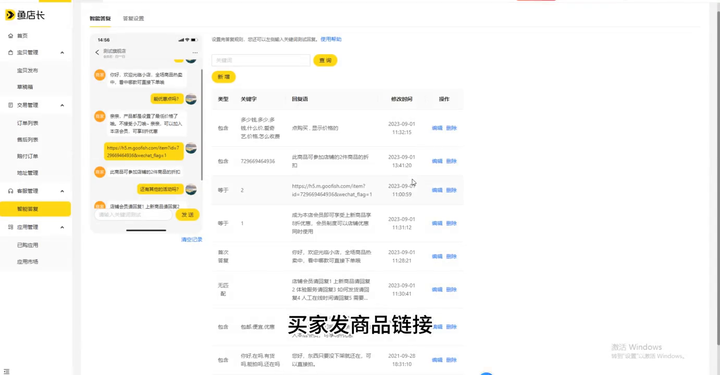The height and width of the screenshot is (375, 720).
Task: Click seller avatar beside 此商品可参加店铺 message
Action: [x=100, y=172]
